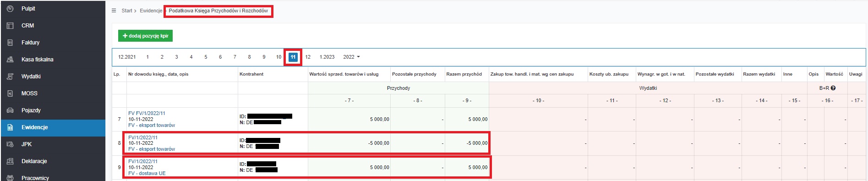The height and width of the screenshot is (181, 868).
Task: Click the CRM sidebar icon
Action: pyautogui.click(x=10, y=26)
